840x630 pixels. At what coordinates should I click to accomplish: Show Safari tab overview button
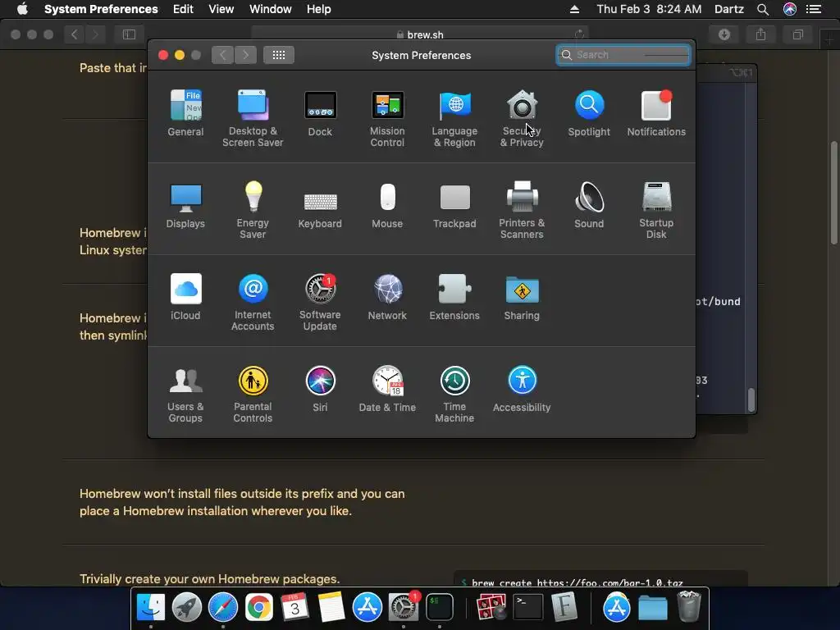(797, 34)
